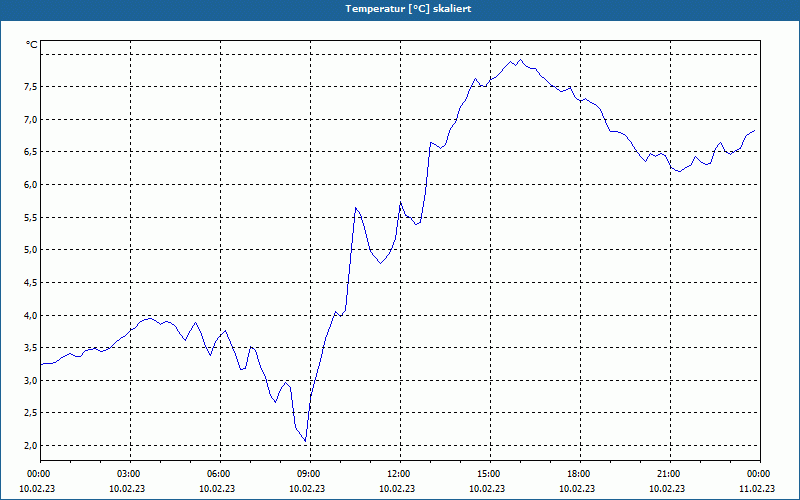The image size is (800, 500).
Task: Select the 3,5 y-axis label
Action: (31, 348)
